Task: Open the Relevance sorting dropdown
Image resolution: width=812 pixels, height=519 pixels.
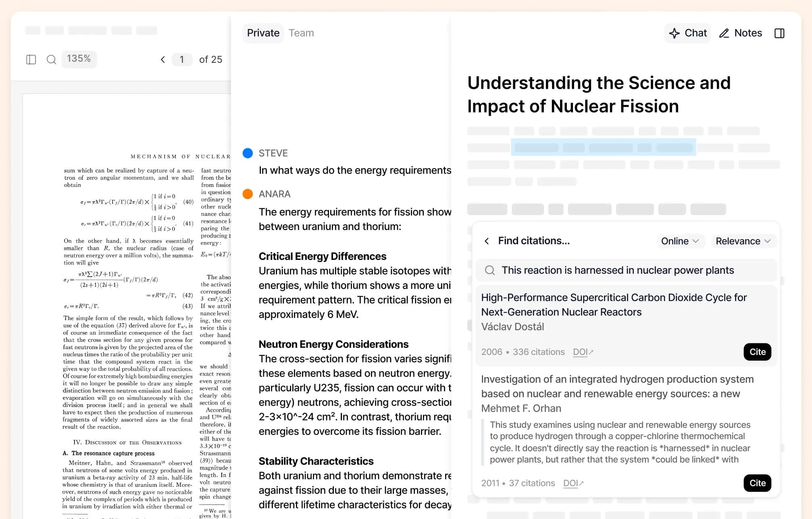Action: (x=743, y=241)
